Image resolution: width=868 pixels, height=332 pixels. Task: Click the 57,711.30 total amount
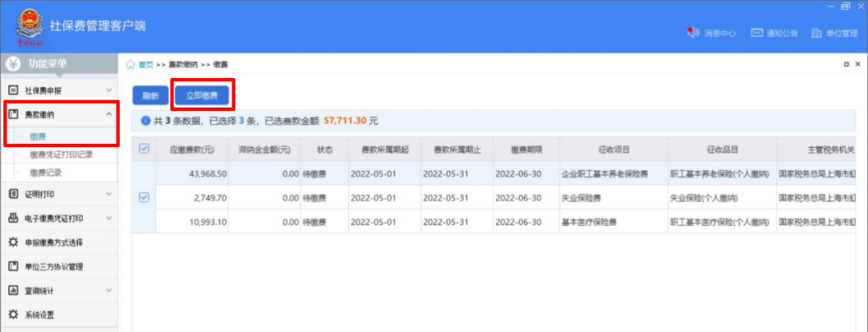(345, 120)
